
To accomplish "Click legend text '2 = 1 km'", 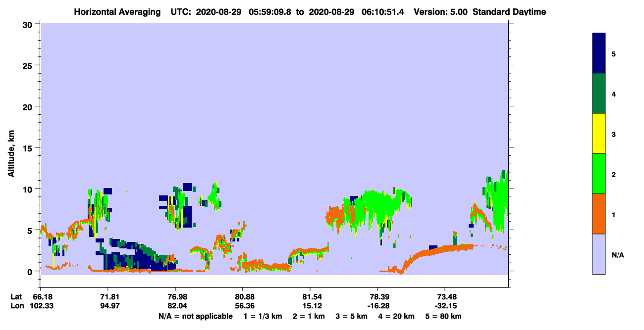I will (309, 316).
